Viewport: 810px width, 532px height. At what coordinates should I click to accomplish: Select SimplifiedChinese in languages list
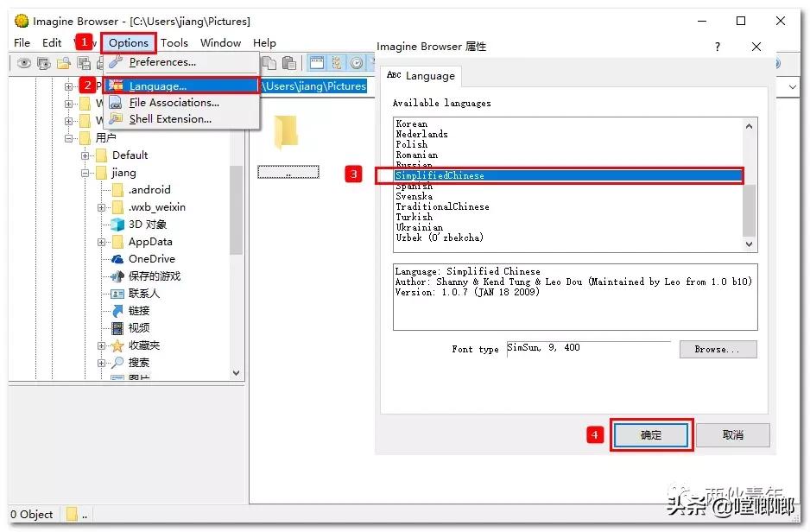click(567, 175)
